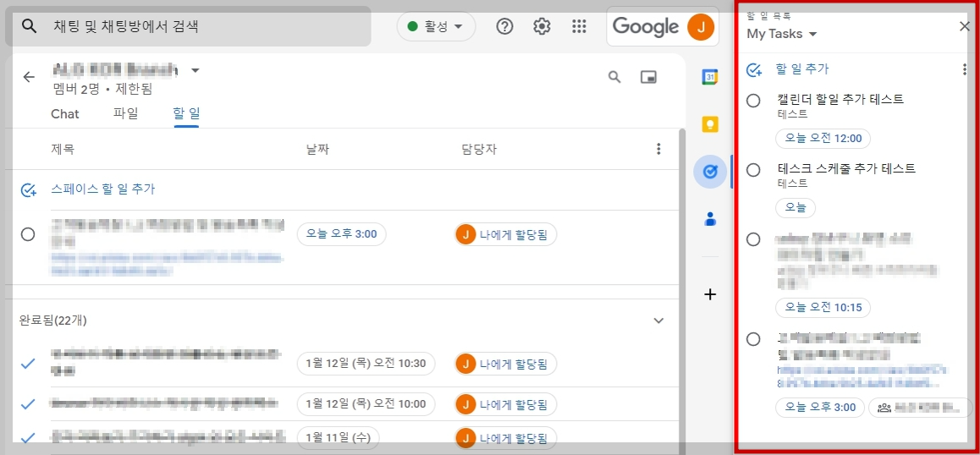The height and width of the screenshot is (455, 980).
Task: Click 스페이스 할 일 추가 link
Action: click(103, 189)
